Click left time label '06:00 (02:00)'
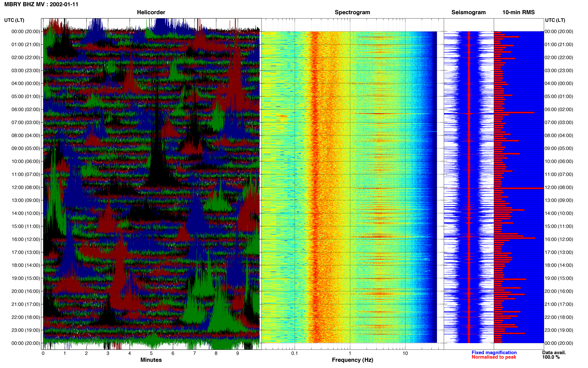The height and width of the screenshot is (368, 588). point(26,109)
